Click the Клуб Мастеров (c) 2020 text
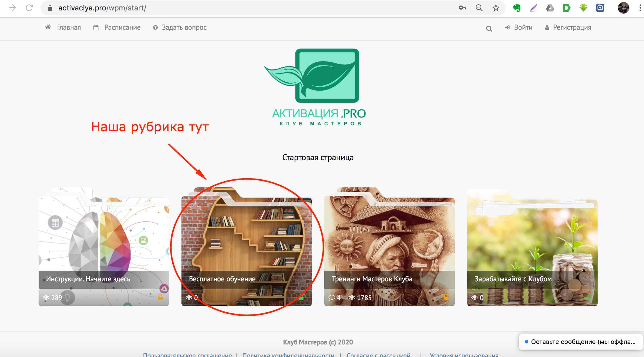644x357 pixels. tap(318, 342)
